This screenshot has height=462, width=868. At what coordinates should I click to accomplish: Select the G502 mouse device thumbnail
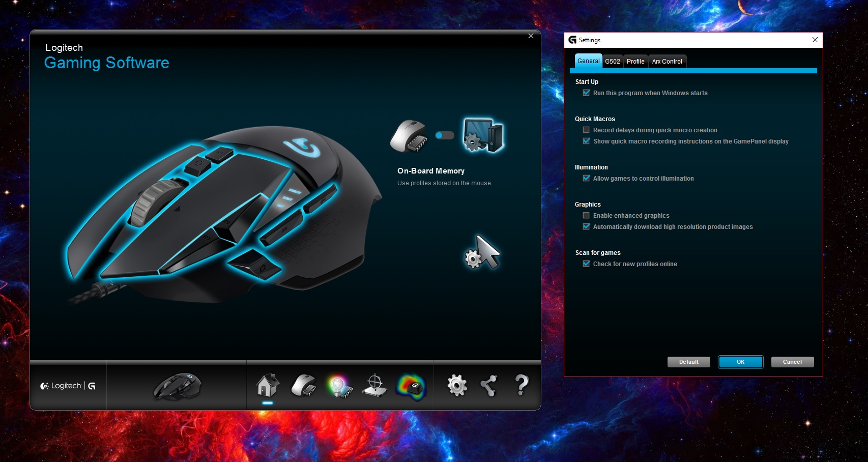(x=178, y=386)
